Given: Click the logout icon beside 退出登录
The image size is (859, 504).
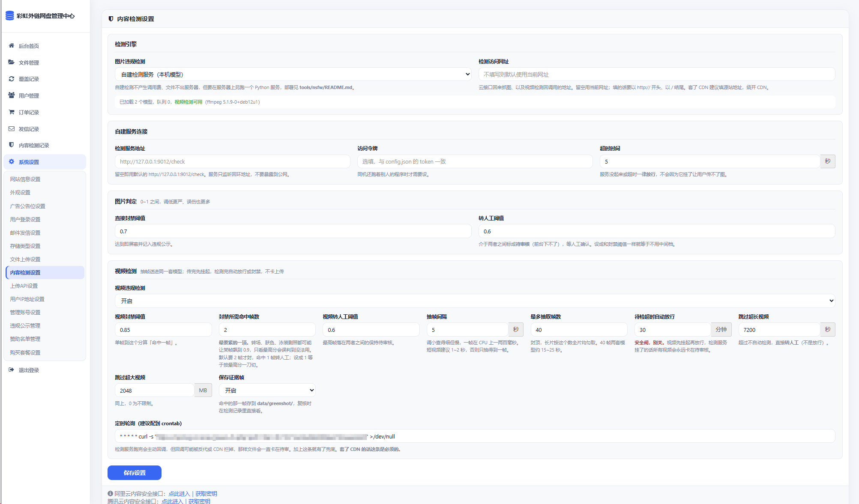Looking at the screenshot, I should pyautogui.click(x=12, y=370).
